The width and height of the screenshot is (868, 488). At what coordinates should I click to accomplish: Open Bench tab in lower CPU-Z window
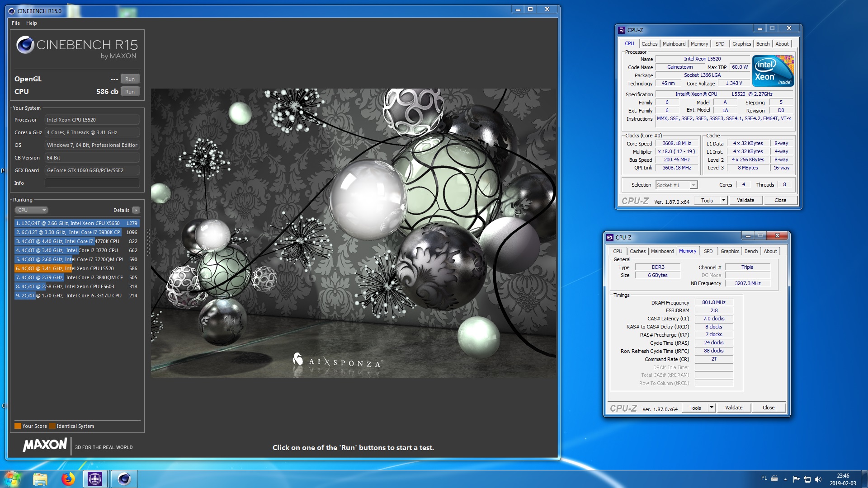751,251
